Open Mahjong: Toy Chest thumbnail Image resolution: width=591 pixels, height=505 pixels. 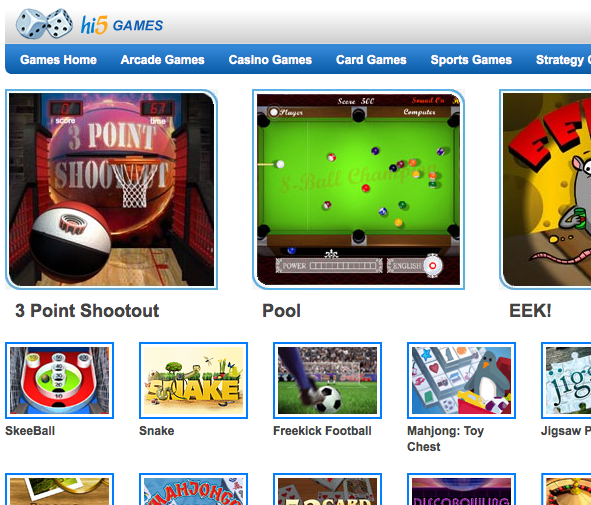pyautogui.click(x=461, y=380)
